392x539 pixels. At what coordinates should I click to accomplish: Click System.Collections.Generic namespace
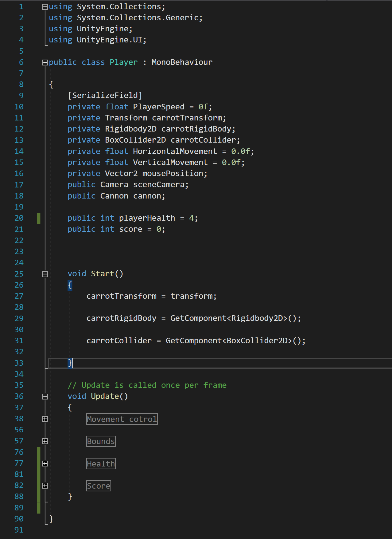click(x=138, y=18)
